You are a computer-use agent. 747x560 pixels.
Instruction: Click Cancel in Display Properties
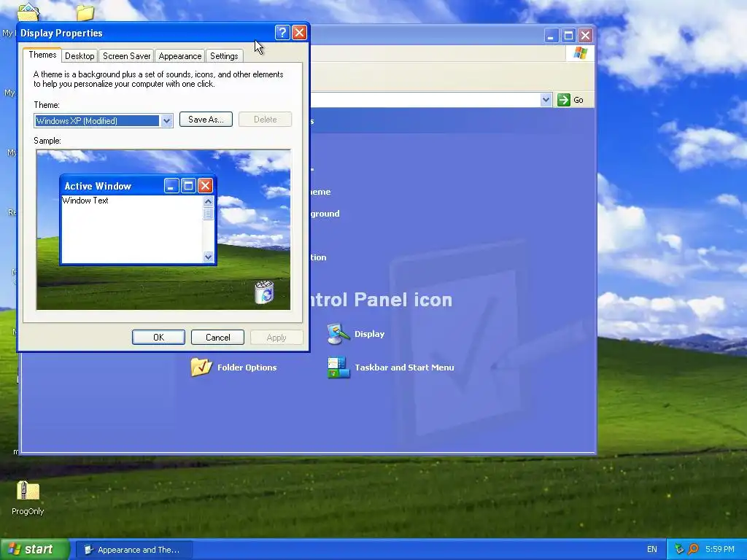point(217,337)
